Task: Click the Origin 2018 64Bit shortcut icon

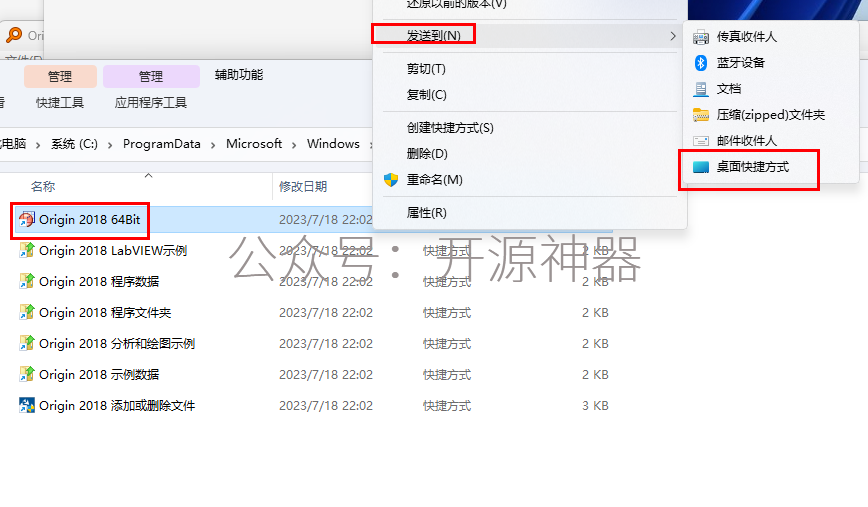Action: click(x=27, y=220)
